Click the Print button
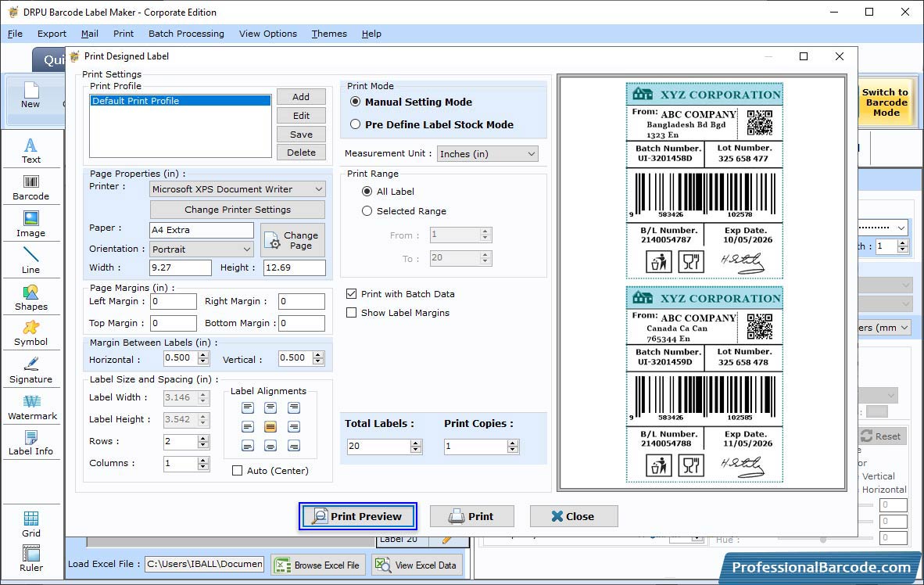Screen dimensions: 924x585 [471, 516]
